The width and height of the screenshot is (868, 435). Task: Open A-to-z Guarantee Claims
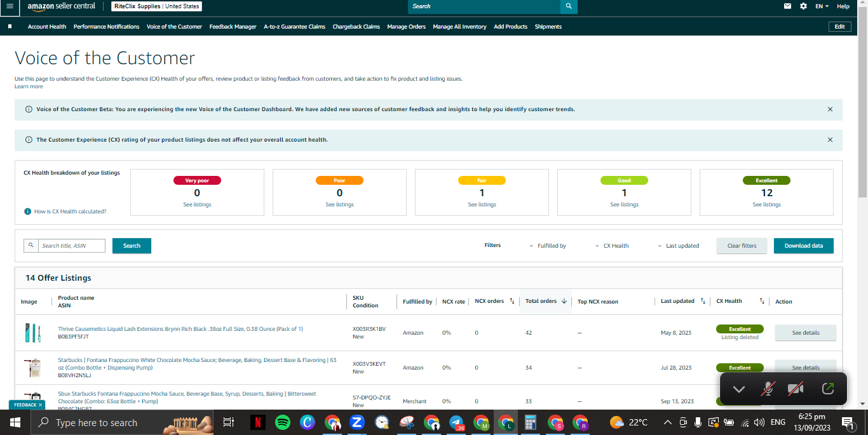(x=294, y=27)
